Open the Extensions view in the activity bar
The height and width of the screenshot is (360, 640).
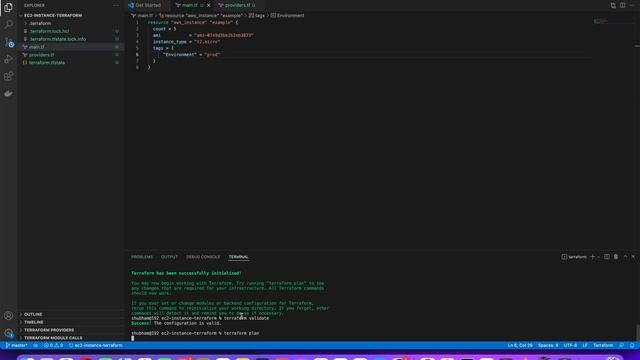pos(8,76)
